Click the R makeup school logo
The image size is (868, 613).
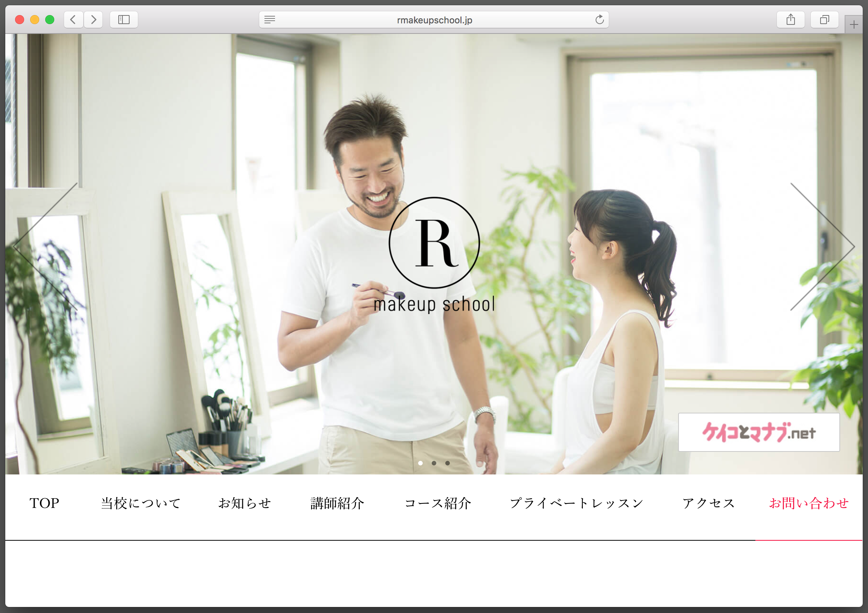[434, 256]
